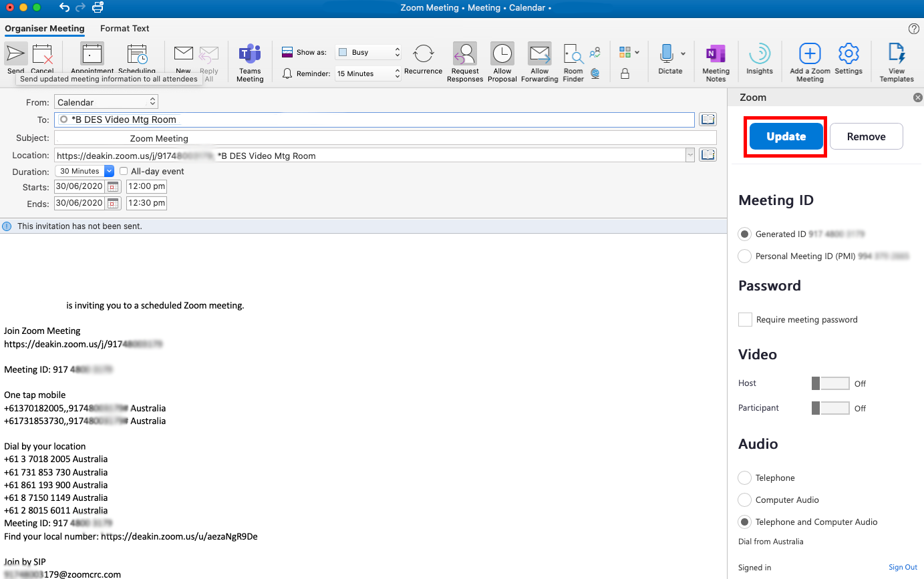This screenshot has height=579, width=924.
Task: Enable the All-day event checkbox
Action: click(x=124, y=172)
